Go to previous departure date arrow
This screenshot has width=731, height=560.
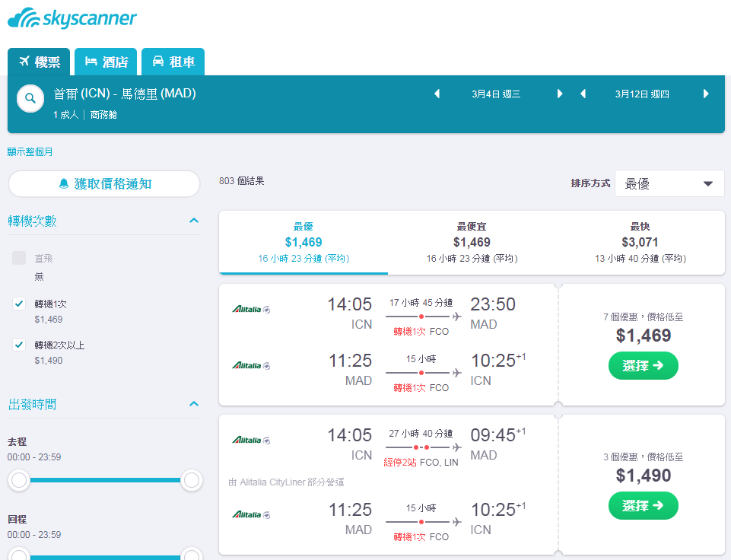coord(437,94)
